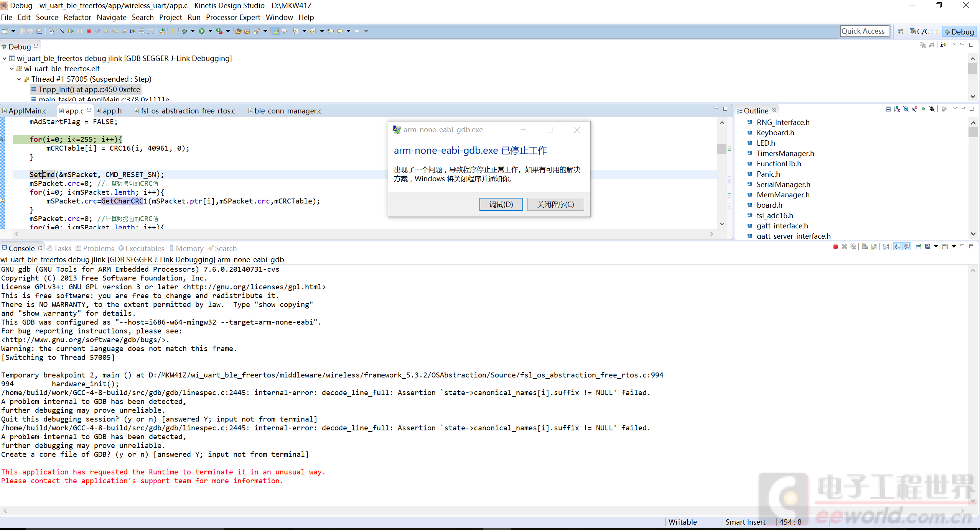Select stack frame Tnpp_Init() at app.c:450

click(86, 89)
